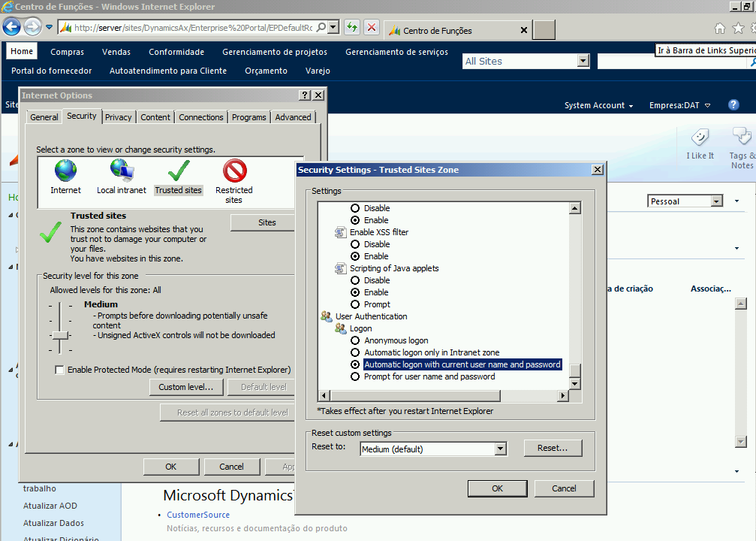Open the browser Home icon
756x541 pixels.
tap(719, 28)
